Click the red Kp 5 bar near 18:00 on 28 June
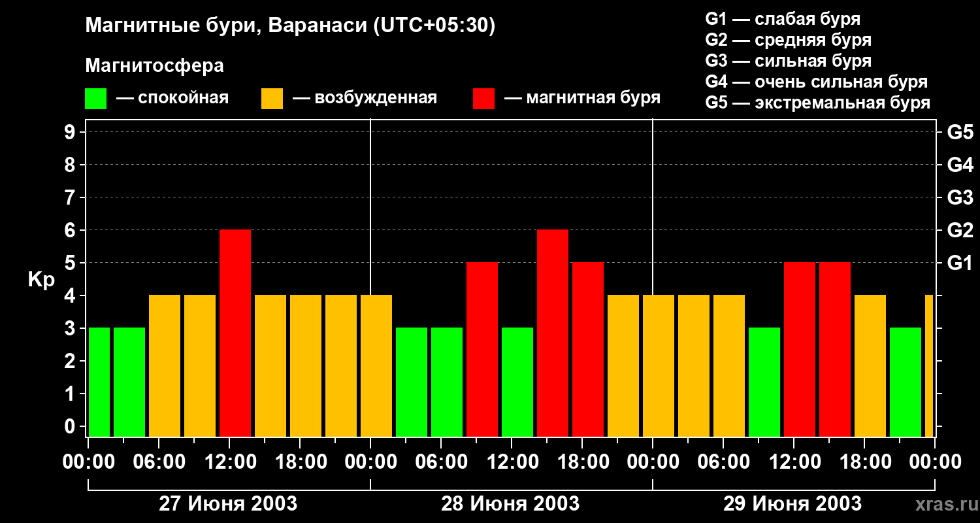Image resolution: width=980 pixels, height=523 pixels. (x=588, y=349)
